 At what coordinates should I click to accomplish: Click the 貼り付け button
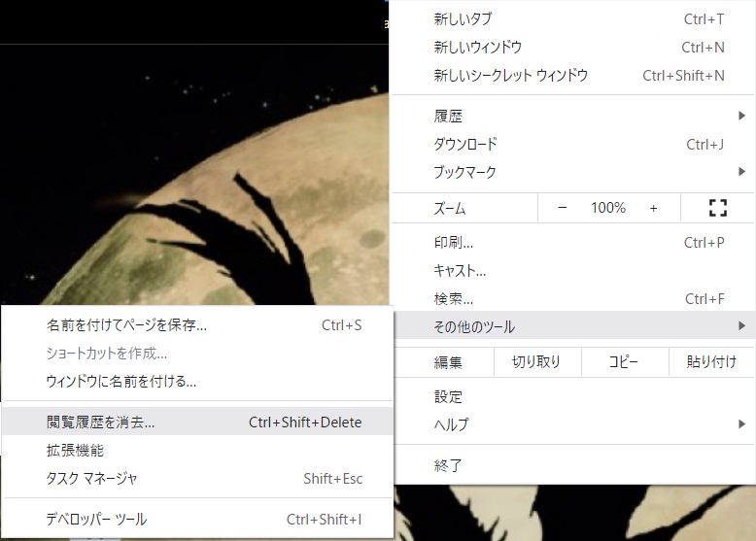(x=711, y=361)
